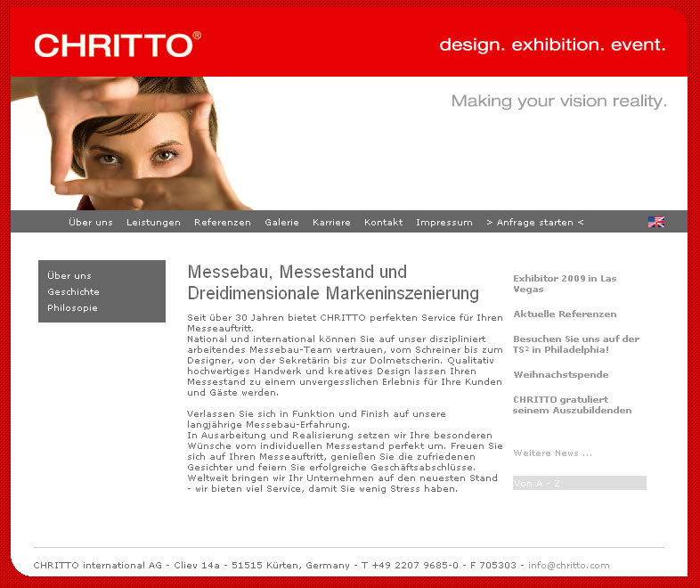
Task: Select the Karriere menu item
Action: (x=331, y=222)
